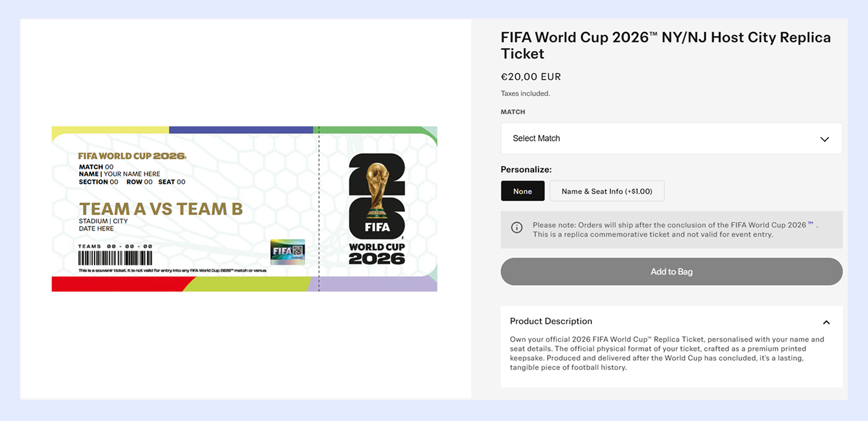Click the blue stripe on ticket's top edge
This screenshot has width=868, height=421.
[x=241, y=130]
